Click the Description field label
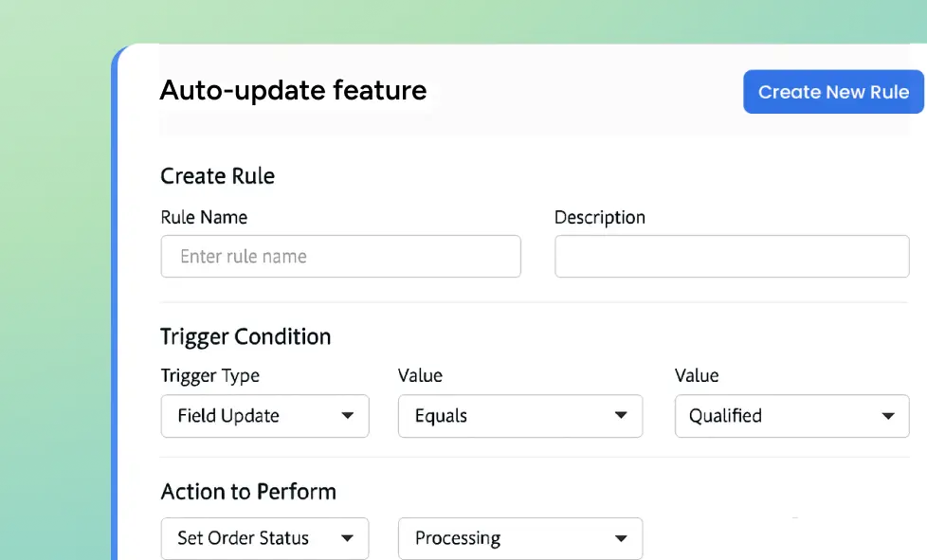Screen dimensions: 927x560 click(599, 217)
